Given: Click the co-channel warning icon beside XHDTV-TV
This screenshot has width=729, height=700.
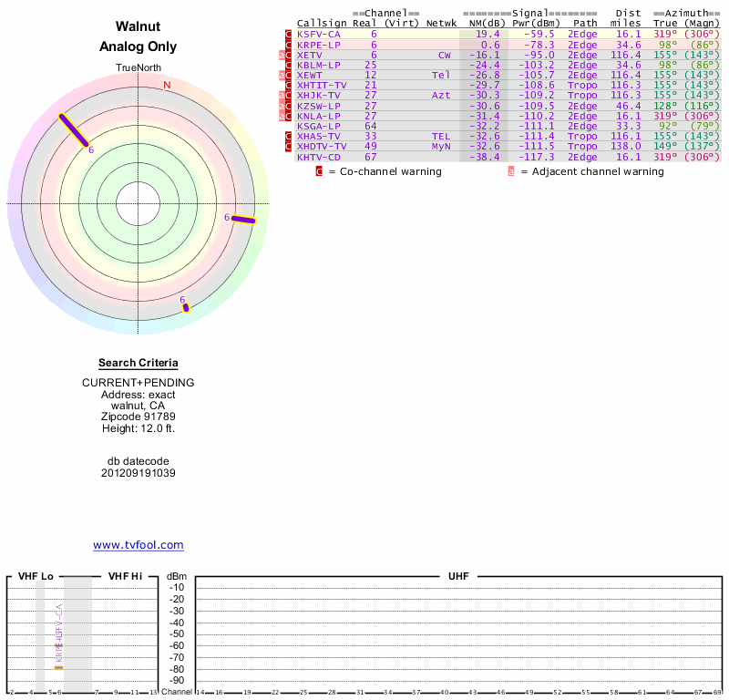Looking at the screenshot, I should [289, 146].
